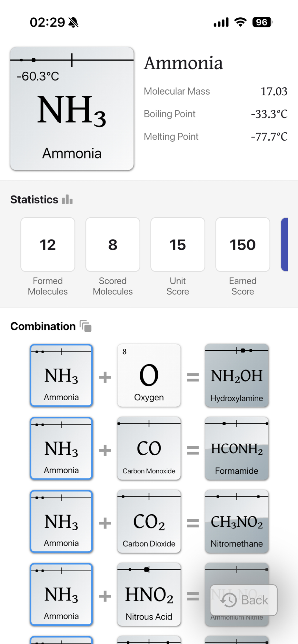Open the Hydroxylamine result tile

coord(236,375)
